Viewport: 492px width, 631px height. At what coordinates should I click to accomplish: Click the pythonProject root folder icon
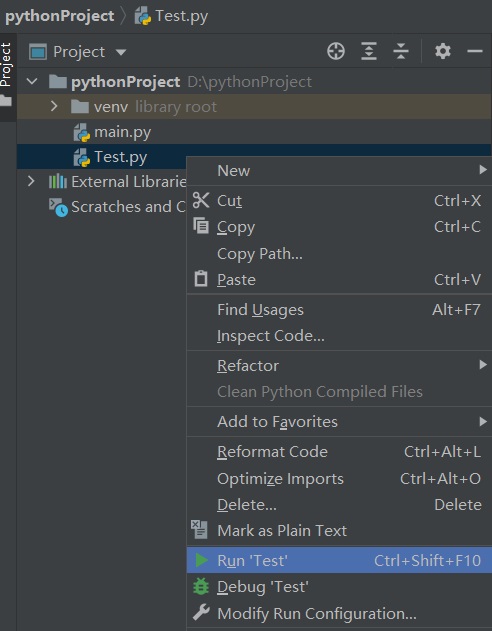coord(58,82)
